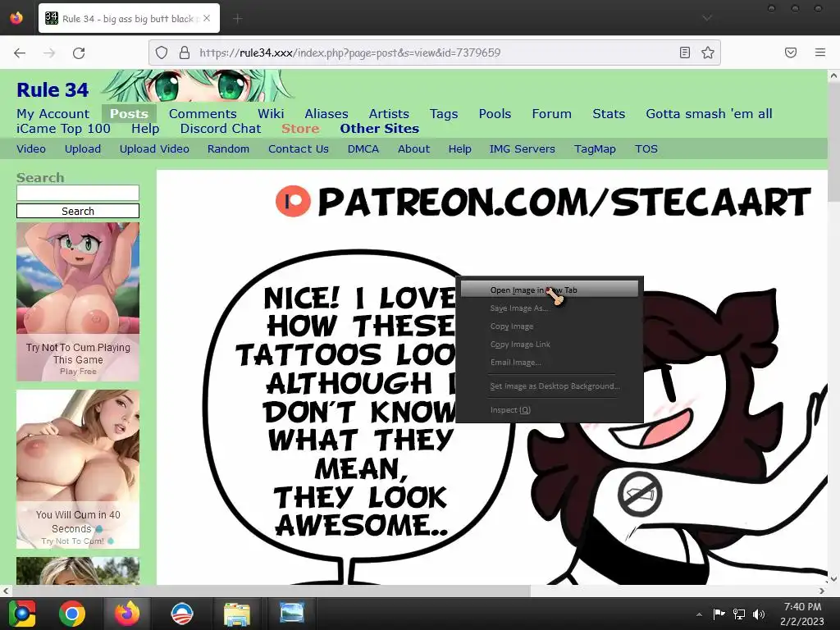The height and width of the screenshot is (630, 840).
Task: Open the Tags link
Action: tap(444, 113)
